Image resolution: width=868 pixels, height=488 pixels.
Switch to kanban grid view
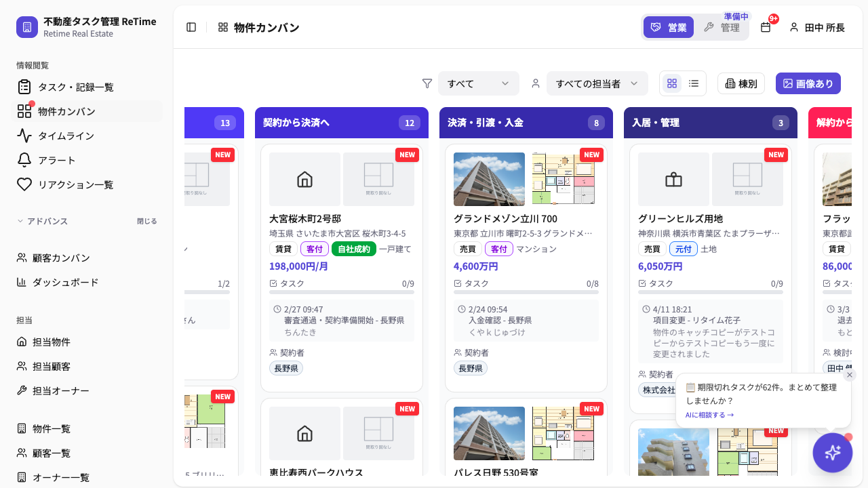pos(672,83)
